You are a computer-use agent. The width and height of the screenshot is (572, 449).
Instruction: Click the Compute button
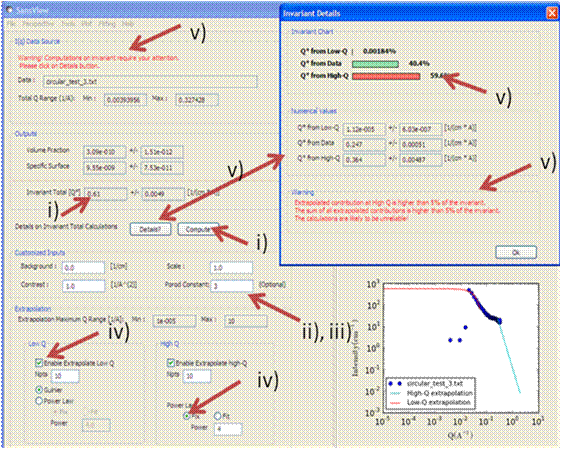[x=198, y=229]
